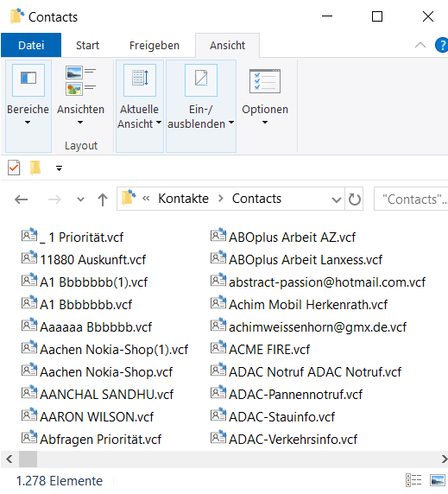Click the contact icon of ADAC-Stauinfo.vcf
The height and width of the screenshot is (494, 448).
tap(218, 415)
